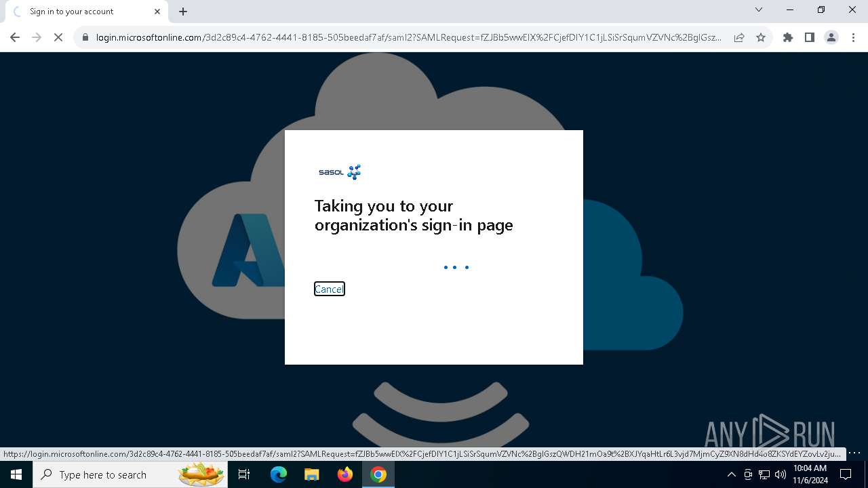
Task: Click the 'Taking you to your organization's sign-in page' heading
Action: point(414,216)
